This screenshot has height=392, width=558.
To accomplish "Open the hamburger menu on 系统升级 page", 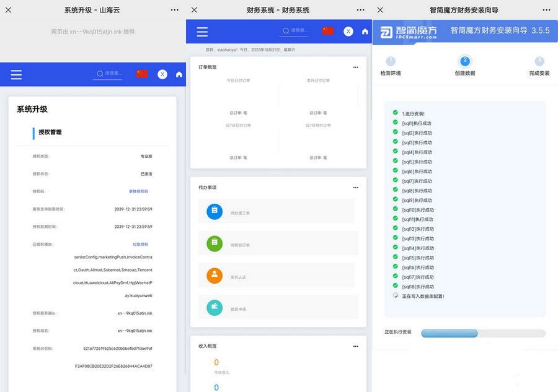I will tap(16, 74).
